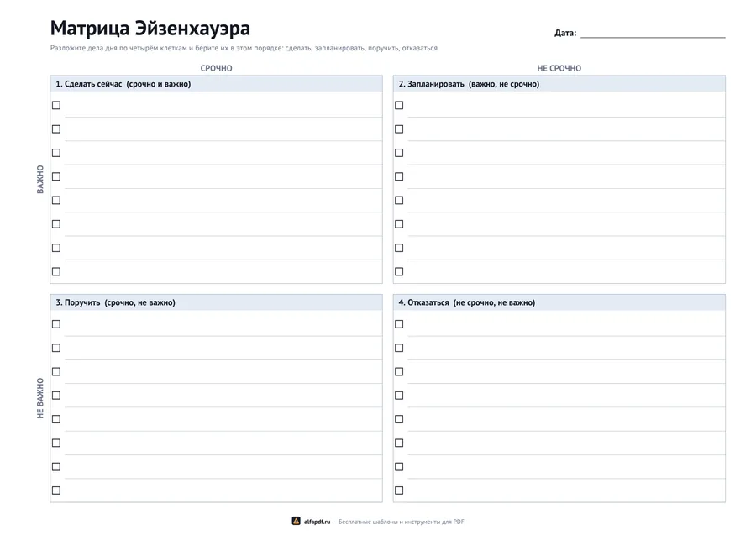Mark the last checkbox under 'Поручить'
756x535 pixels.
(x=56, y=490)
